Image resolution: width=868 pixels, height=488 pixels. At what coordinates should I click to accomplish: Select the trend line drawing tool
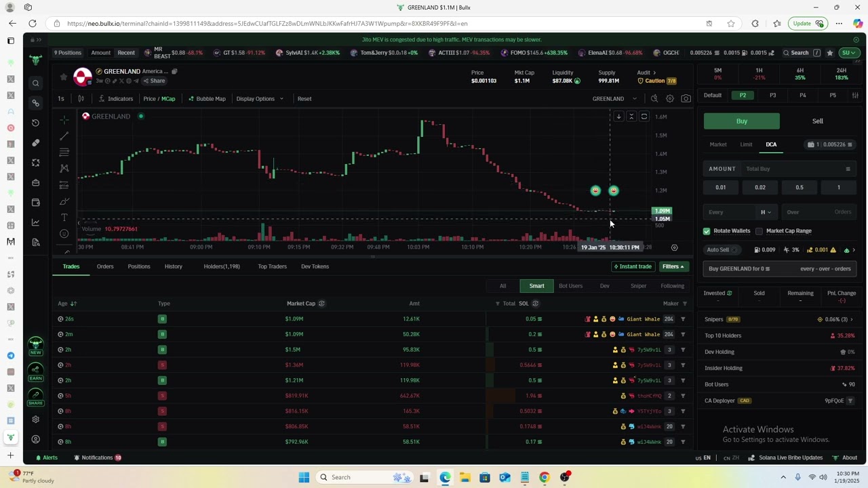pos(64,136)
